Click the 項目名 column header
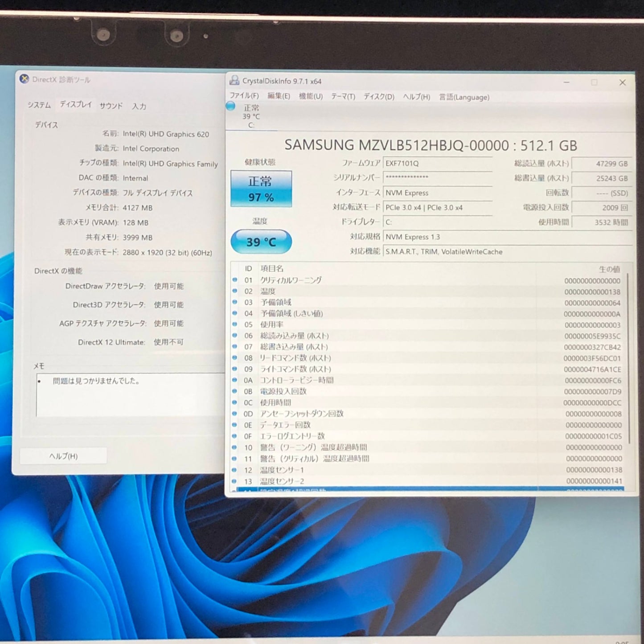This screenshot has width=644, height=644. click(x=272, y=268)
